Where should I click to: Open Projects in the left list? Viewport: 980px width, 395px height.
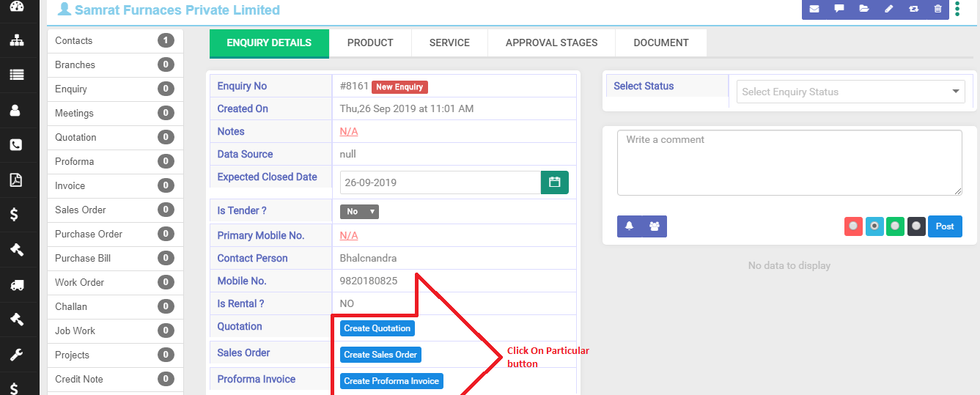click(115, 355)
